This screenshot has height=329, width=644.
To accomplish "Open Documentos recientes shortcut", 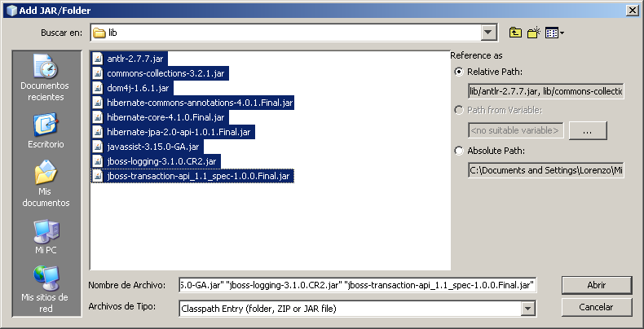I will (45, 77).
